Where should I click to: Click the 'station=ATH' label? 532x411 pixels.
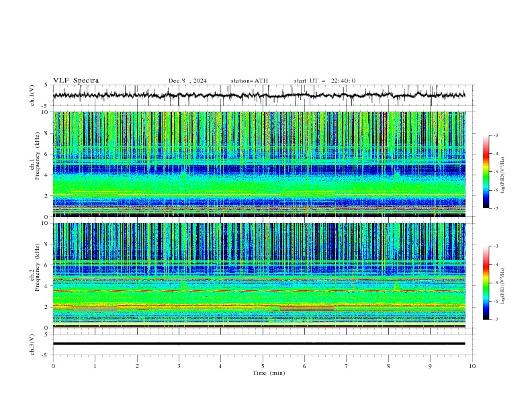(249, 81)
